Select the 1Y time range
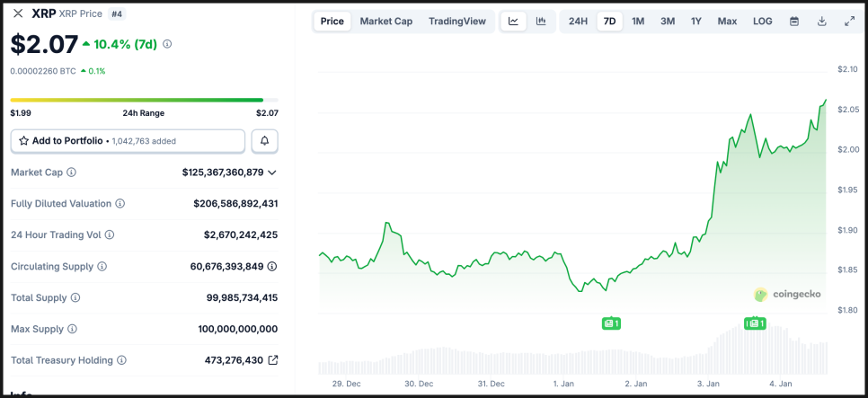Screen dimensions: 868x398 coord(696,22)
